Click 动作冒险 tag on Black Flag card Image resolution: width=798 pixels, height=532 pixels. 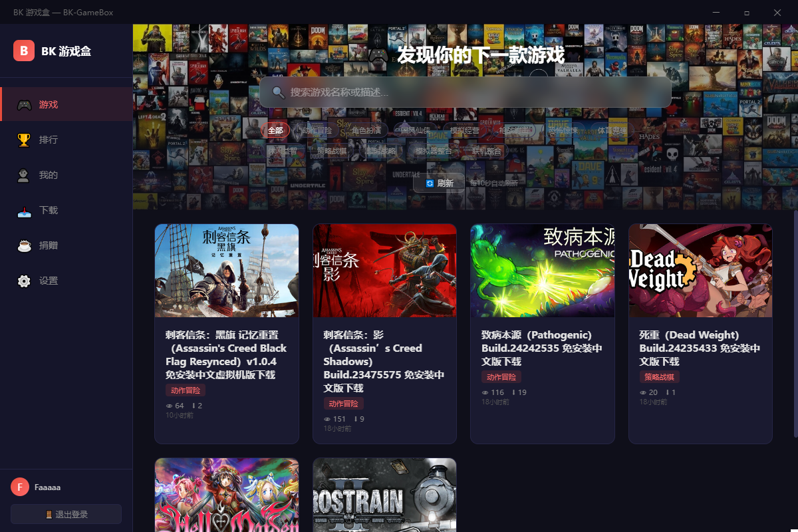coord(186,390)
